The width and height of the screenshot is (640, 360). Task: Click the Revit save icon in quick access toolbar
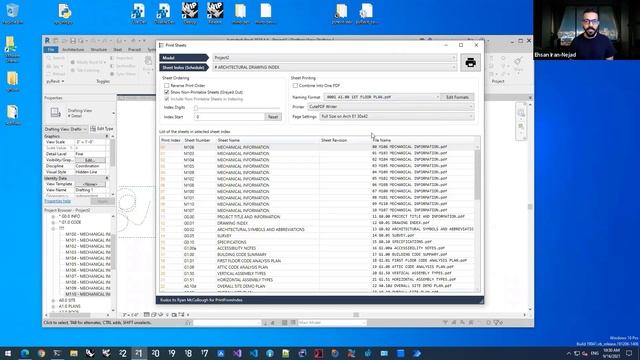[73, 41]
